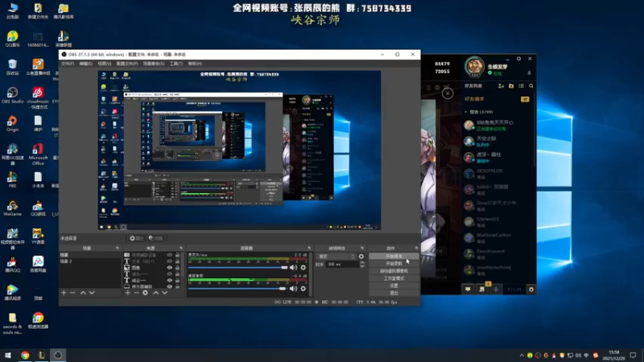
Task: Toggle visibility of 文本 (GDI+) source
Action: (x=170, y=261)
